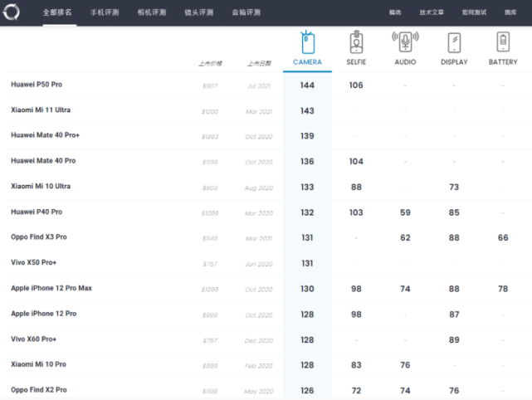
Task: Click display score 89 for Vivo X60 Pro+
Action: [x=454, y=340]
